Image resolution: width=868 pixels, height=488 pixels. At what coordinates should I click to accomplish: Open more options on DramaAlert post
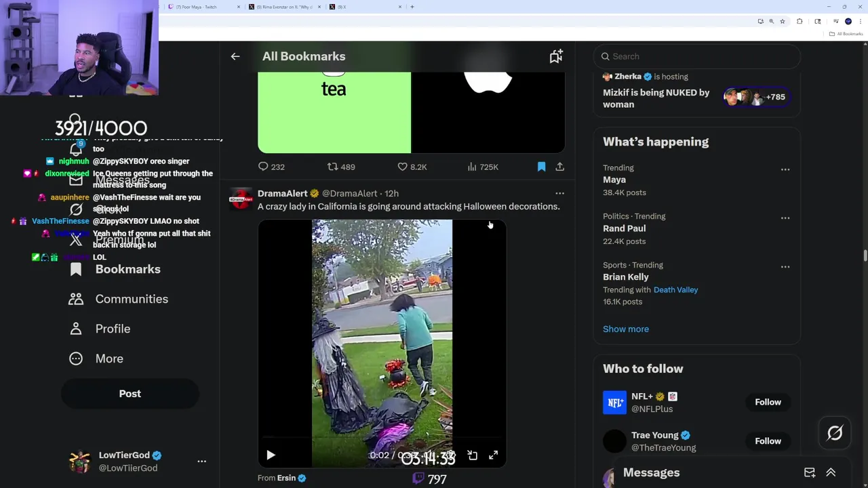(x=559, y=193)
